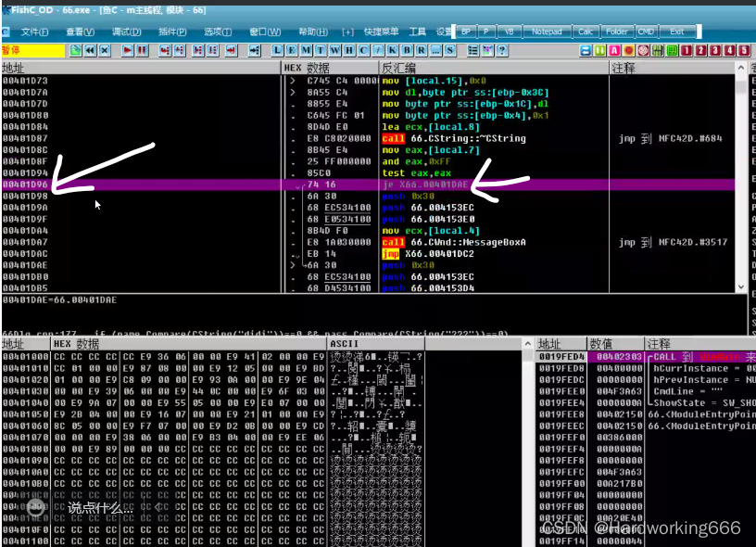
Task: Open Windows list with W button
Action: (335, 51)
